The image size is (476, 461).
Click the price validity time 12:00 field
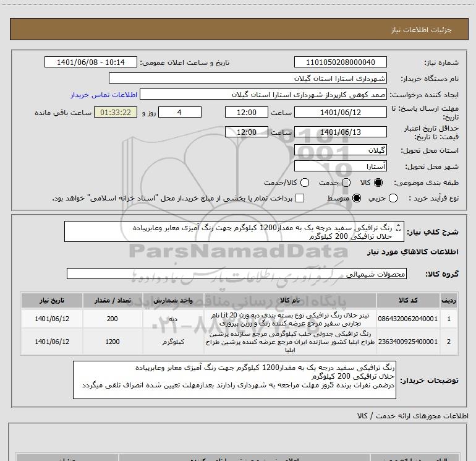(247, 132)
